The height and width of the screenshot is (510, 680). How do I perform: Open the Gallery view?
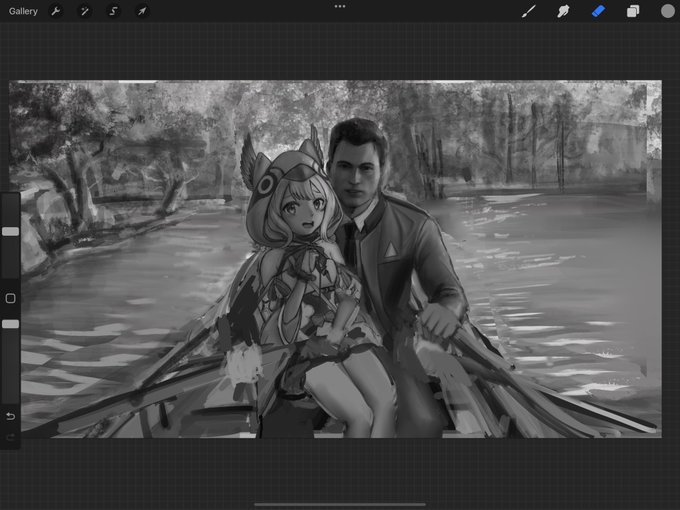coord(23,11)
